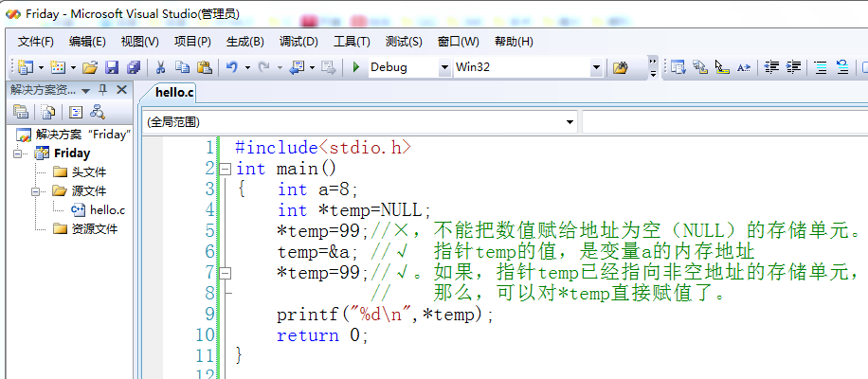Click the View Class Diagram icon
The image size is (868, 379).
pos(98,111)
